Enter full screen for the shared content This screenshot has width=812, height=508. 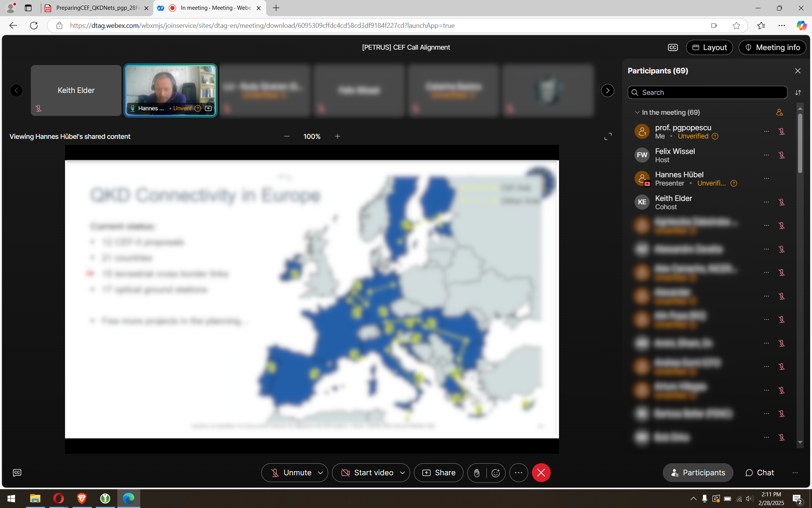608,136
